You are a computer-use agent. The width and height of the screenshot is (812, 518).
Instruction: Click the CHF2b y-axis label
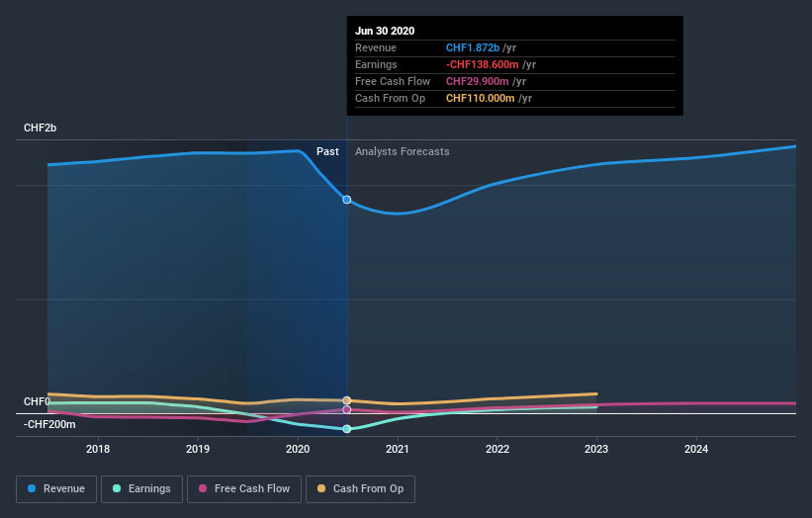pos(40,128)
